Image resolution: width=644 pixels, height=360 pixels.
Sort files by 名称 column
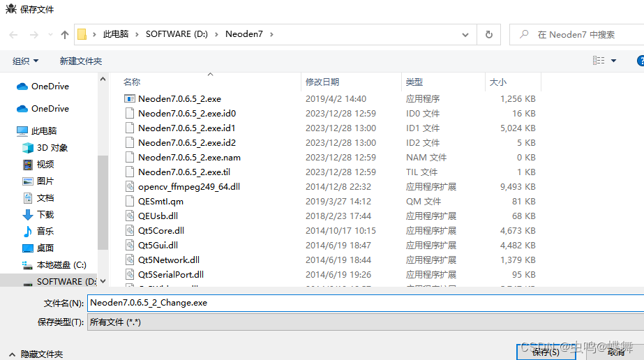[132, 82]
